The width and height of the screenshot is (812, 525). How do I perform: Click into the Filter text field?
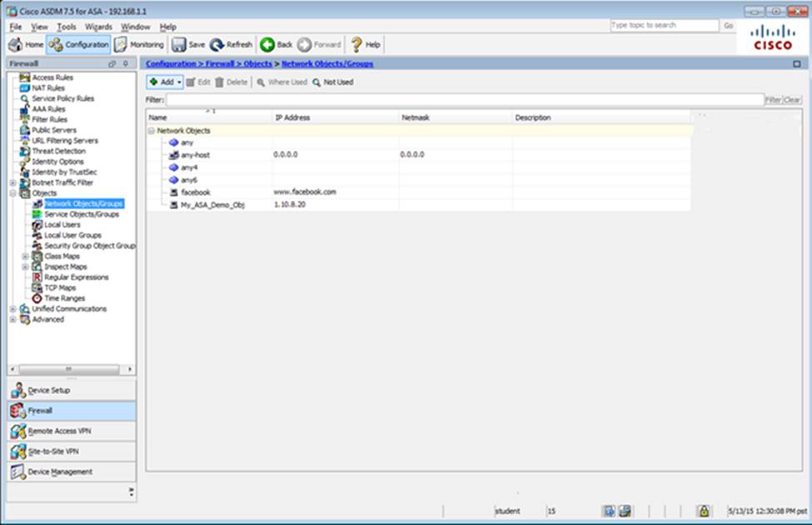pos(464,100)
